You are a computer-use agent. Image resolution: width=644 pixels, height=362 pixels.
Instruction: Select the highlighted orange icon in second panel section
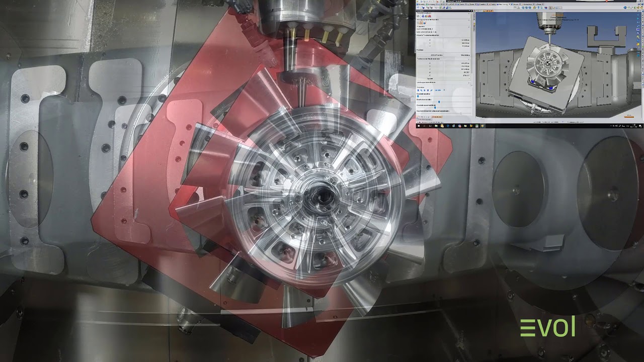[421, 23]
